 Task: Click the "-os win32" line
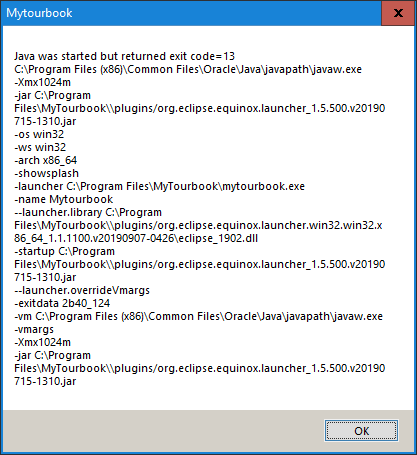point(39,134)
